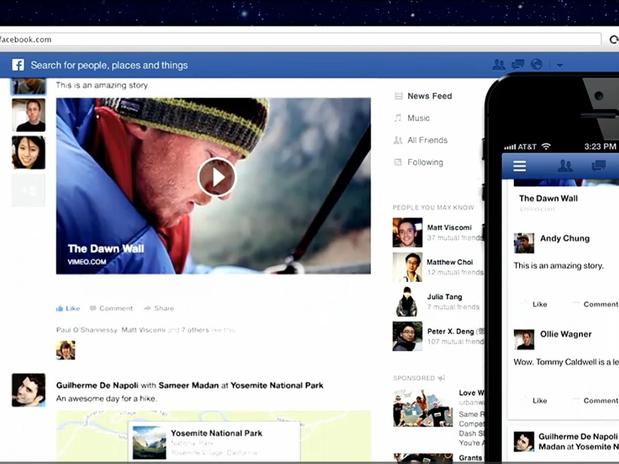The width and height of the screenshot is (619, 464).
Task: Click the facebook.com address bar
Action: tap(300, 39)
